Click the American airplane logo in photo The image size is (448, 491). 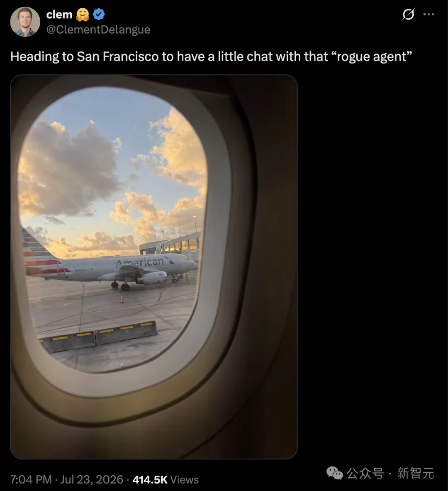(x=141, y=262)
